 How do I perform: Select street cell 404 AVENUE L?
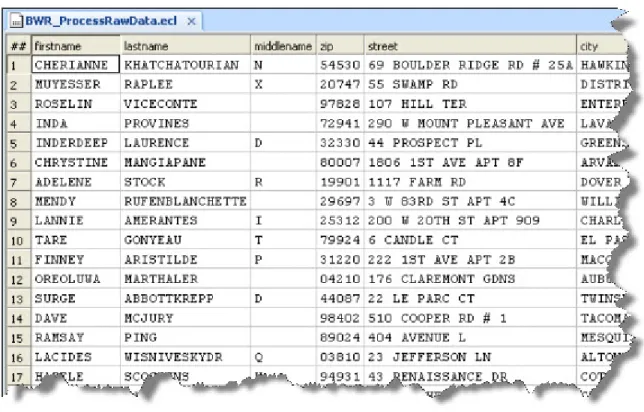(x=471, y=337)
